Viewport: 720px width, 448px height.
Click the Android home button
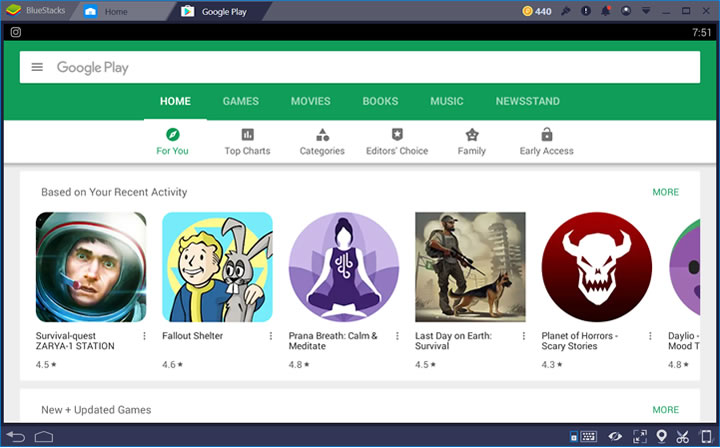coord(44,436)
